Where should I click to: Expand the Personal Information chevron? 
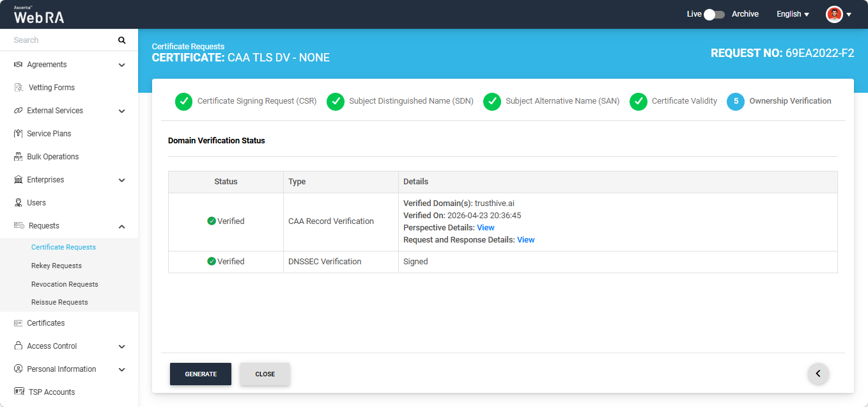pos(122,369)
